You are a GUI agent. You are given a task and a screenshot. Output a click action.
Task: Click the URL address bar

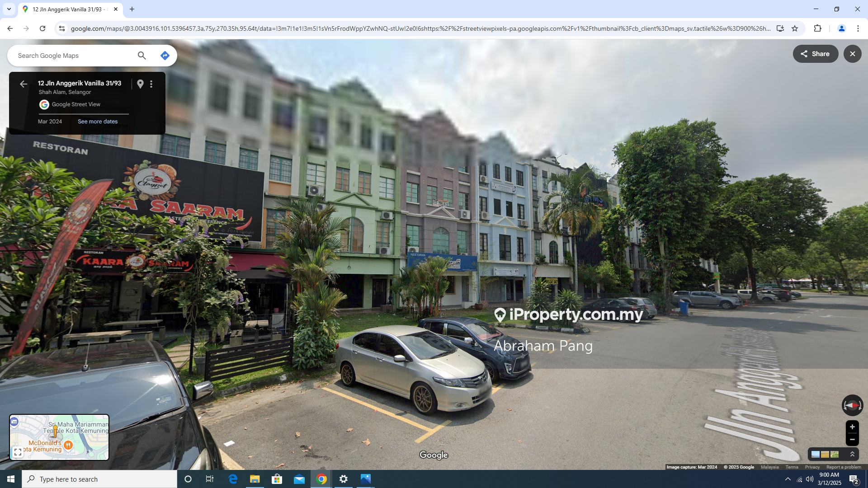tap(420, 28)
